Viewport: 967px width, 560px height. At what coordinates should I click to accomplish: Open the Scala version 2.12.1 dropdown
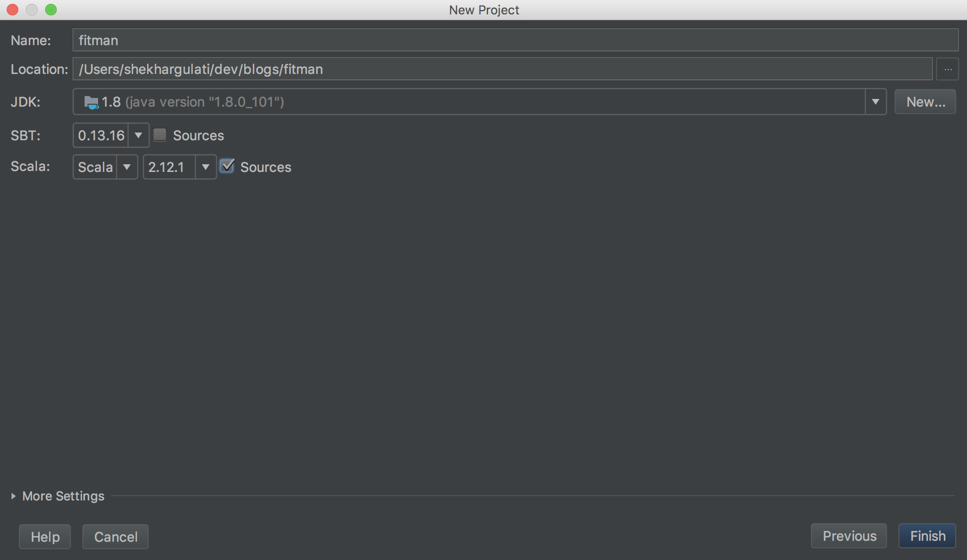205,167
